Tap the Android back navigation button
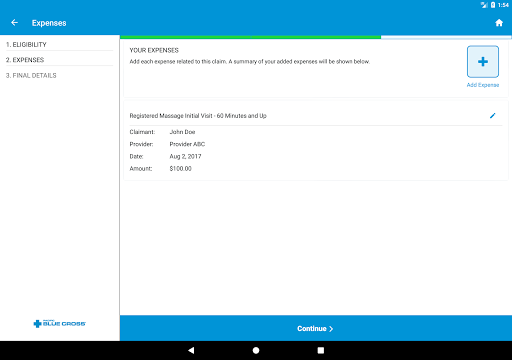Image resolution: width=512 pixels, height=360 pixels. [191, 350]
